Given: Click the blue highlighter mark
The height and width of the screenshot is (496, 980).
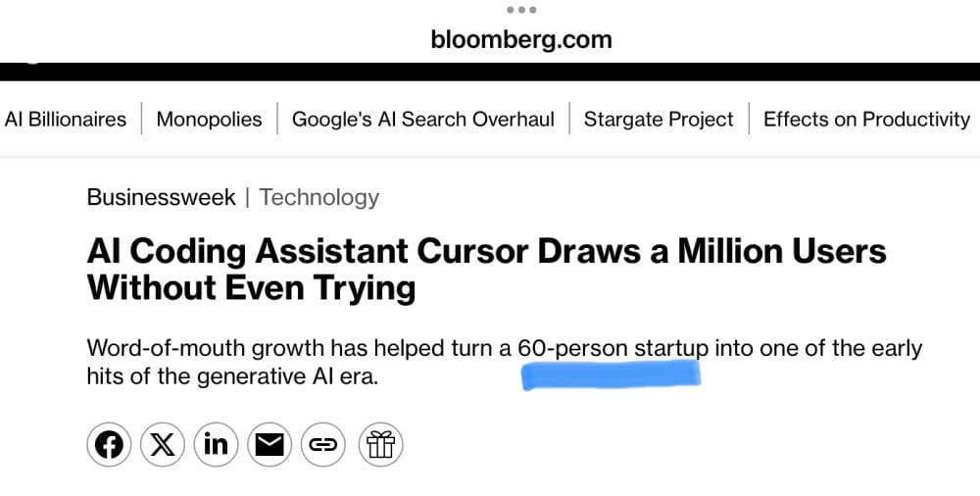Looking at the screenshot, I should [612, 374].
